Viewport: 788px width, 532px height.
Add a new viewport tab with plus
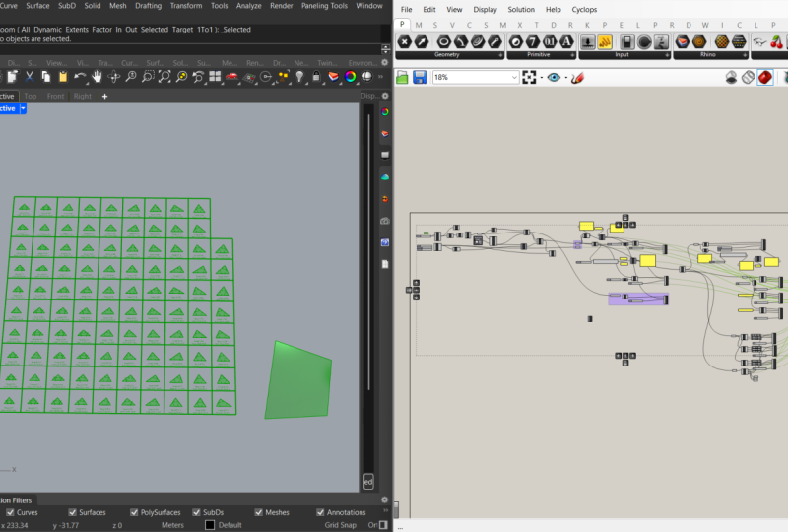pyautogui.click(x=104, y=96)
